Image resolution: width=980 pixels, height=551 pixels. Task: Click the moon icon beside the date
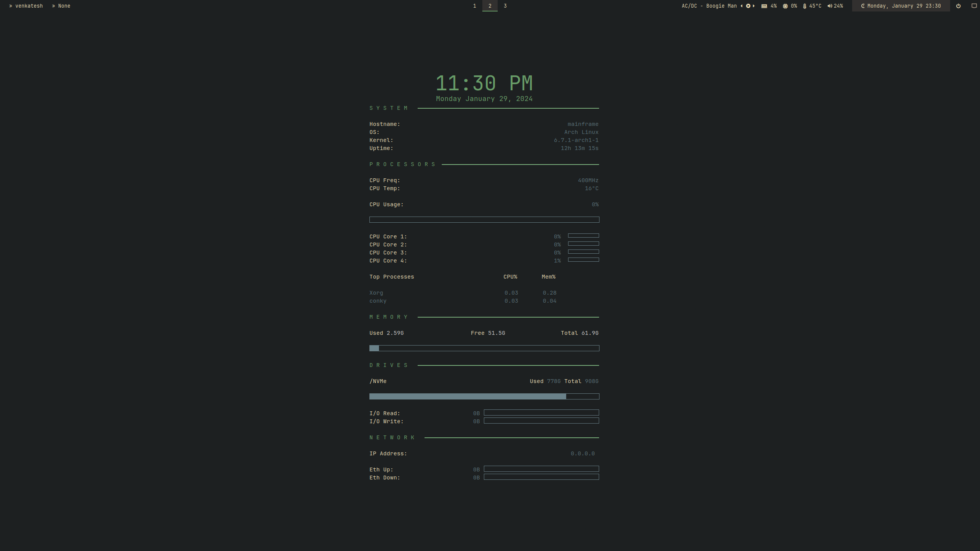[862, 6]
